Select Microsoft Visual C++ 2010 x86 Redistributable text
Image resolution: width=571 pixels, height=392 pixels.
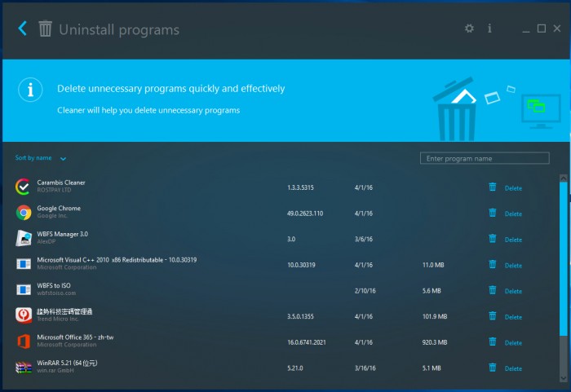pyautogui.click(x=117, y=260)
